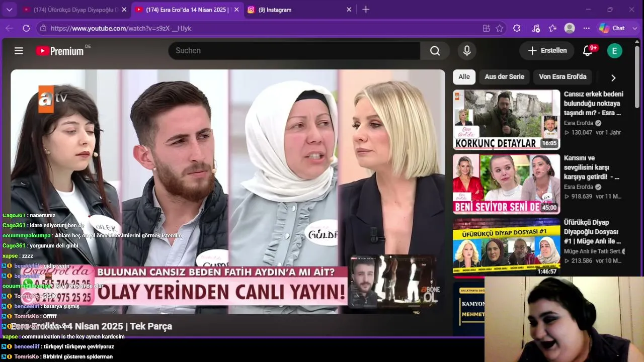Click the 45:00 duration badge
The height and width of the screenshot is (362, 644).
(x=549, y=207)
